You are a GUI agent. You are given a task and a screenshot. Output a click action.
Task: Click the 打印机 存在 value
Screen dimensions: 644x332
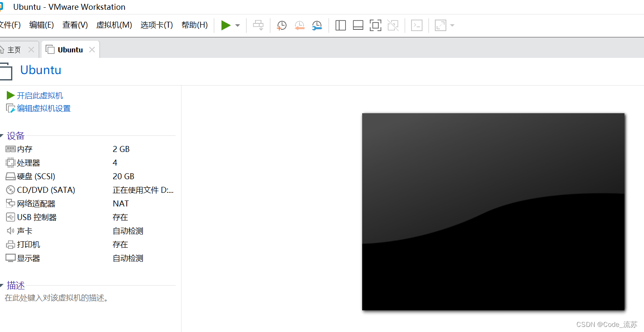[120, 245]
